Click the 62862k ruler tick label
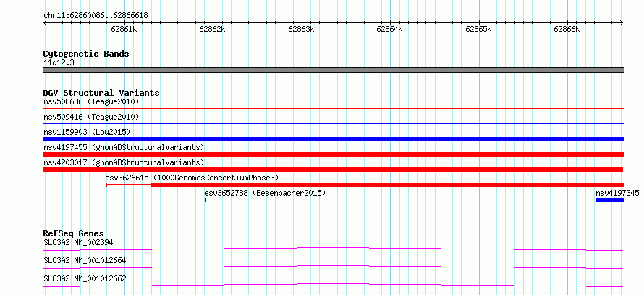The image size is (644, 295). [212, 29]
